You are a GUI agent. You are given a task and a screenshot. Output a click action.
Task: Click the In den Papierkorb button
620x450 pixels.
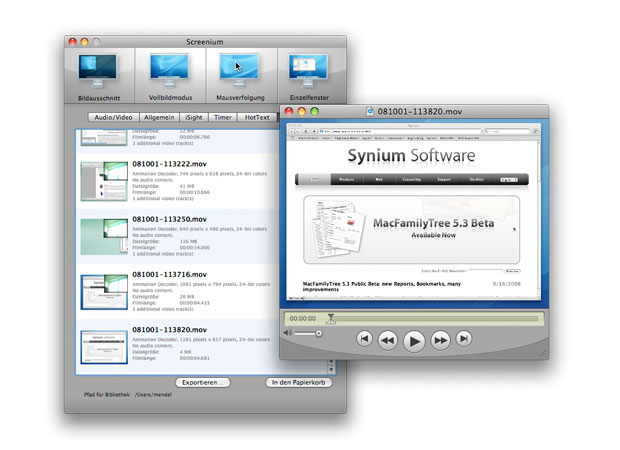point(299,382)
